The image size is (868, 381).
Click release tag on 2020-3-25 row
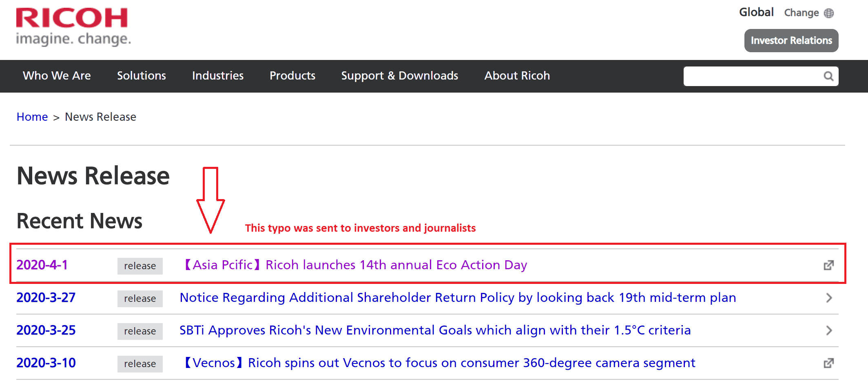[140, 331]
